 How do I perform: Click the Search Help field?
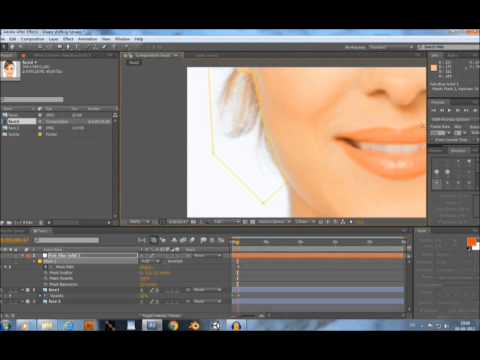tap(448, 47)
